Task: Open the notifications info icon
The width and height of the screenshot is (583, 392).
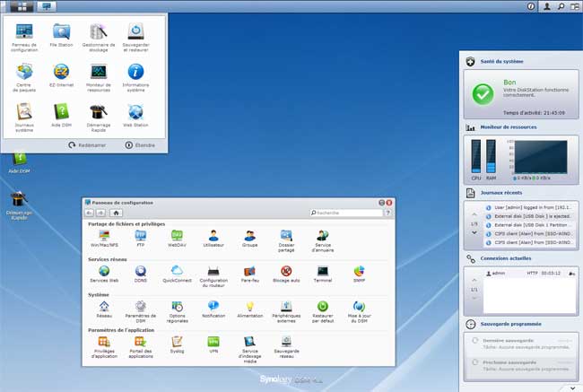Action: tap(531, 6)
